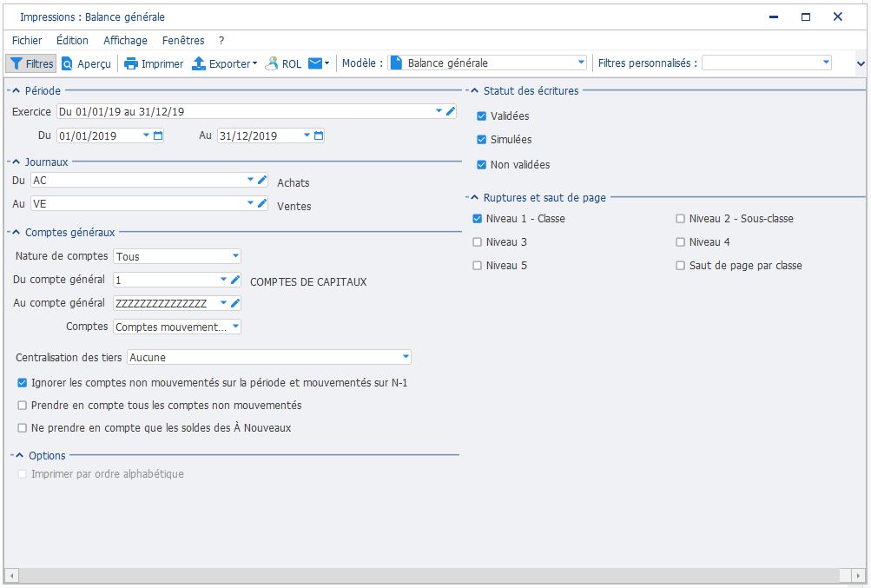Check Niveau 2 - Sous-classe checkbox
Image resolution: width=871 pixels, height=588 pixels.
click(x=681, y=218)
